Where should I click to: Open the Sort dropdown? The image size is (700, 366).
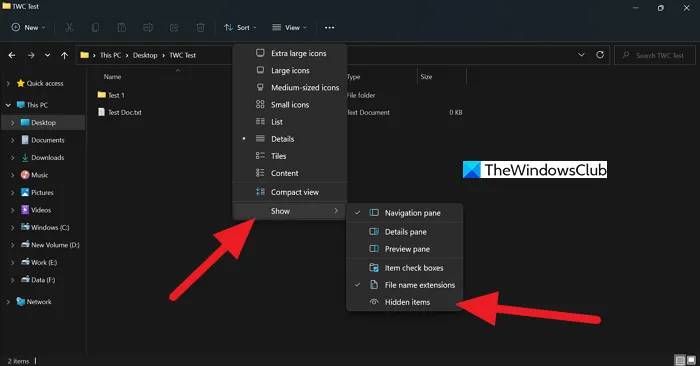coord(240,28)
